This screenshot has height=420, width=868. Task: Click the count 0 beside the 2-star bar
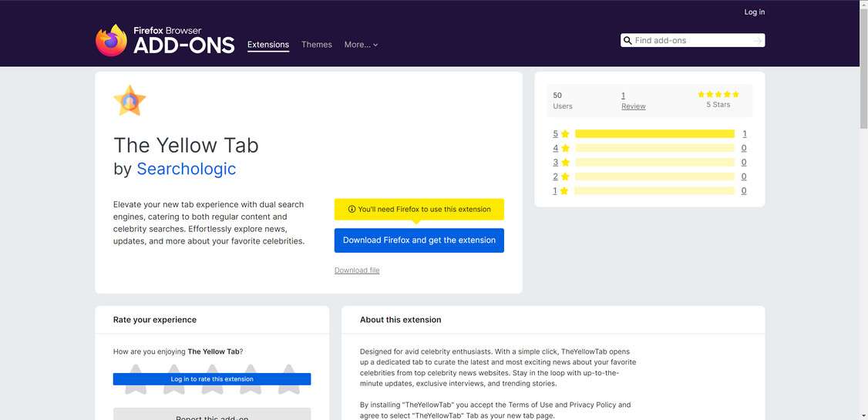[x=744, y=176]
